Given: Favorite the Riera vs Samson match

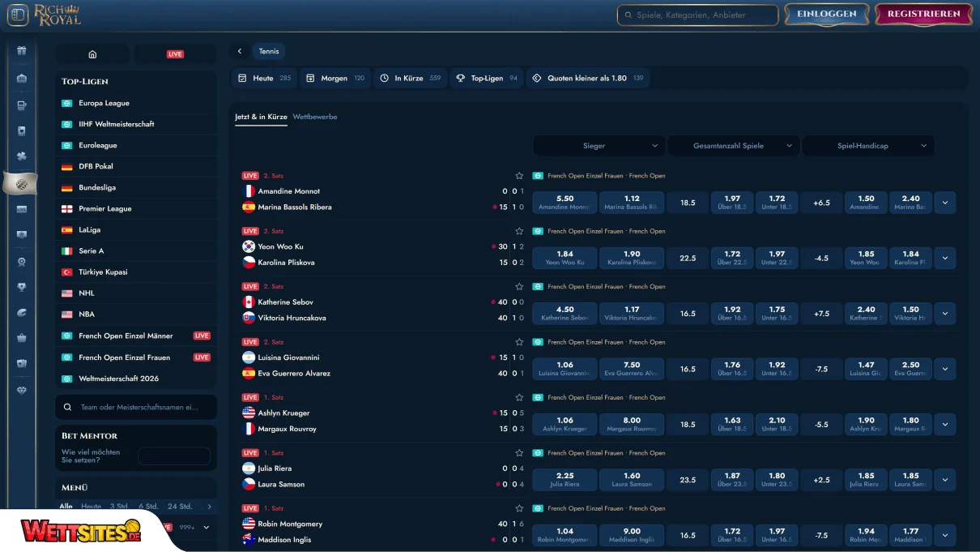Looking at the screenshot, I should [x=519, y=453].
